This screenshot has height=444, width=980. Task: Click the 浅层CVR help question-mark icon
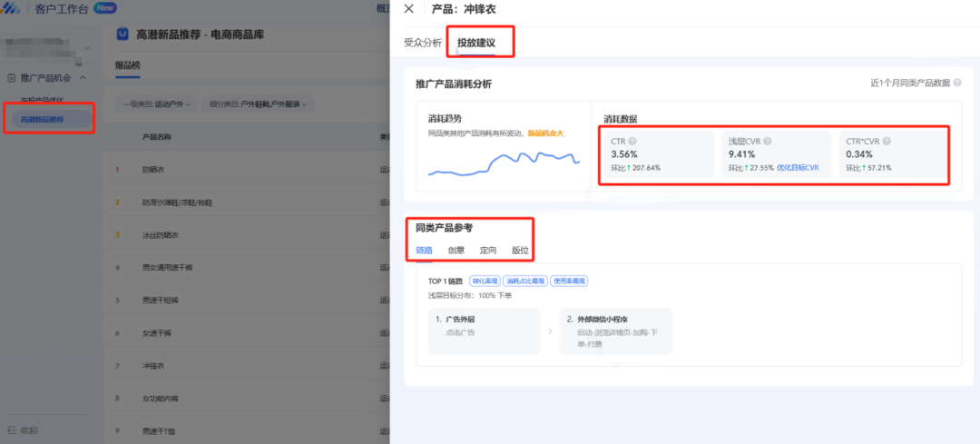click(768, 142)
